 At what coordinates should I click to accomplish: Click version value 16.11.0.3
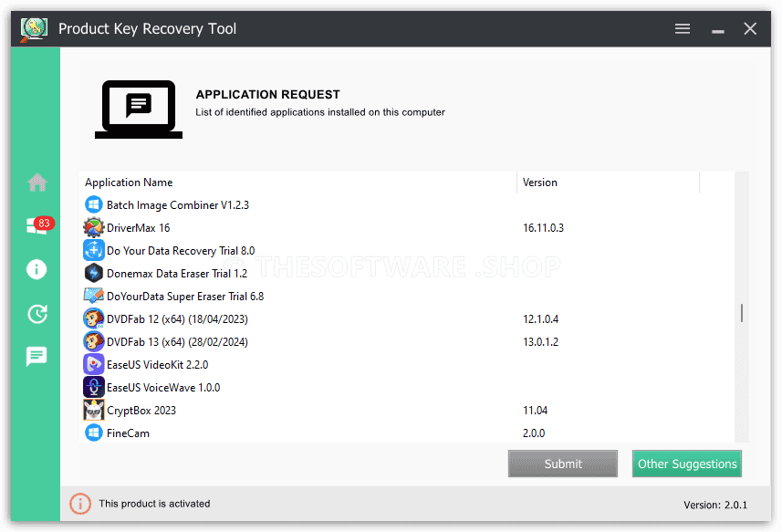click(x=543, y=228)
